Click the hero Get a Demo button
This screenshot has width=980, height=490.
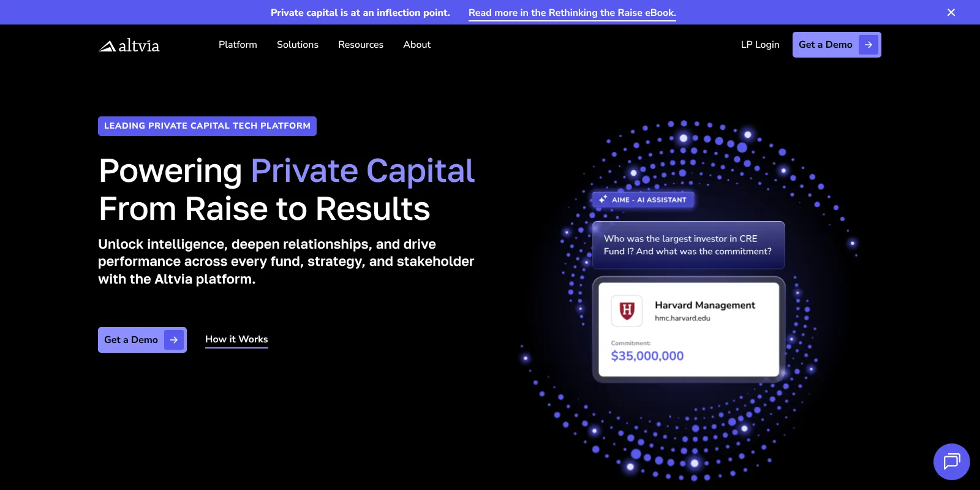(142, 340)
